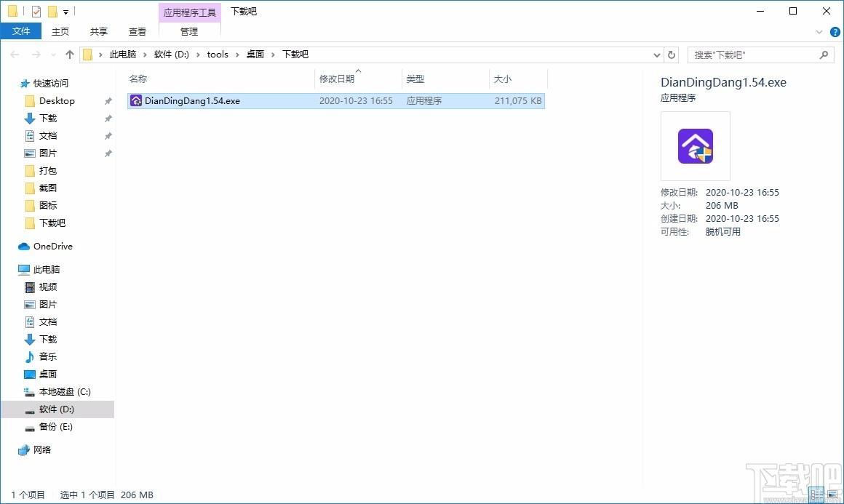This screenshot has width=844, height=504.
Task: Click 桌面 in the breadcrumb path
Action: pos(255,55)
